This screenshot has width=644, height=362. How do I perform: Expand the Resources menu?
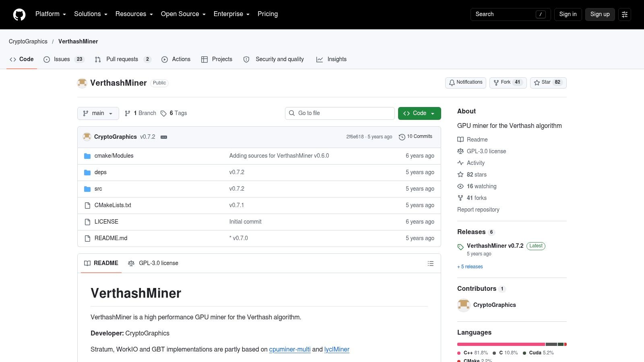click(134, 14)
